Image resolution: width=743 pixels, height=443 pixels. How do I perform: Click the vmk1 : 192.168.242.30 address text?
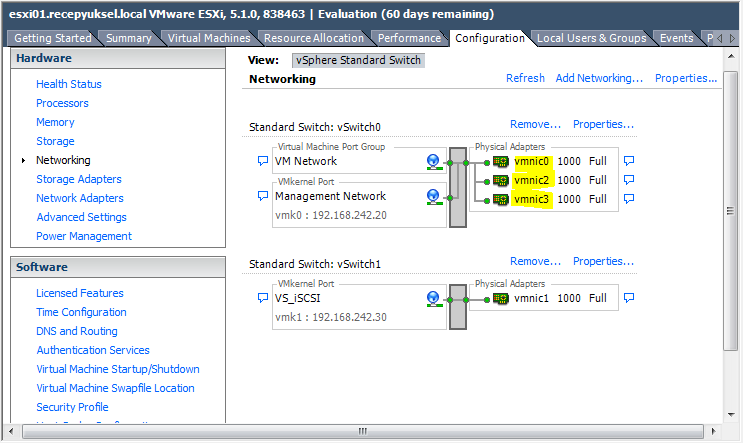[331, 317]
